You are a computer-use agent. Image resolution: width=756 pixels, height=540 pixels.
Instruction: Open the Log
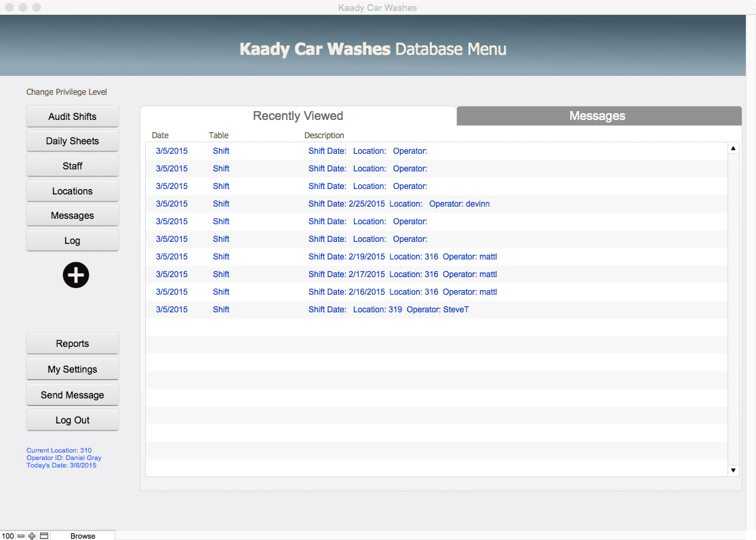(x=73, y=241)
